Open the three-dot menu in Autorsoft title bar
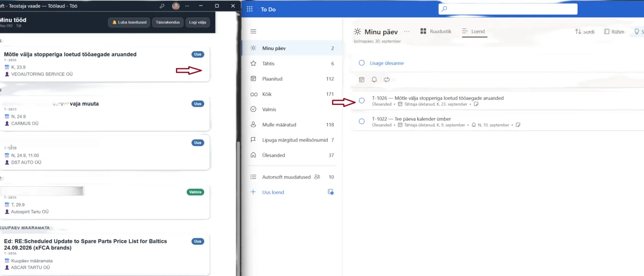 click(x=188, y=6)
